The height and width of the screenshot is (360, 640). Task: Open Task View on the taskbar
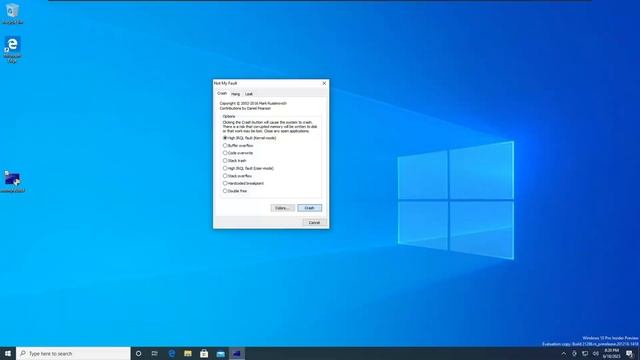click(x=155, y=353)
